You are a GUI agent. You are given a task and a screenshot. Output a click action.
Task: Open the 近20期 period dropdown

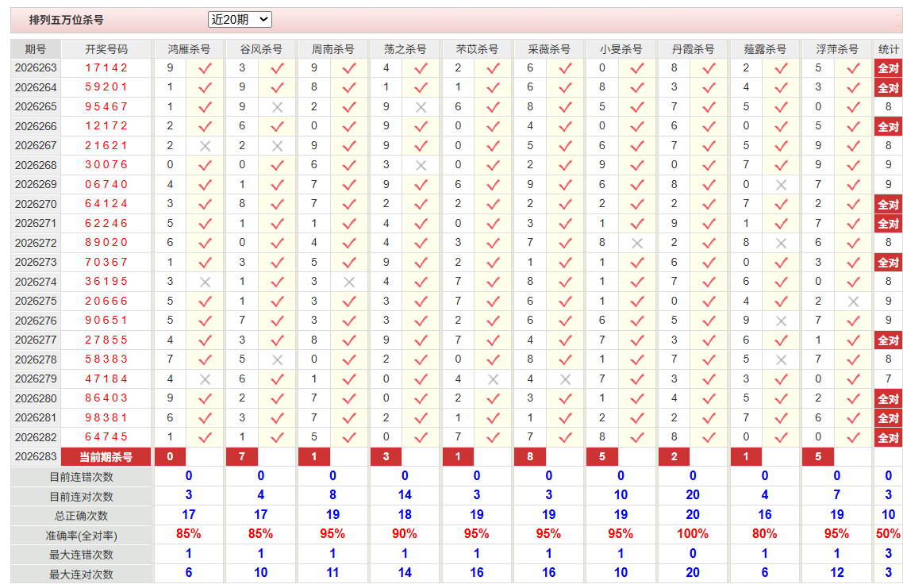[240, 20]
